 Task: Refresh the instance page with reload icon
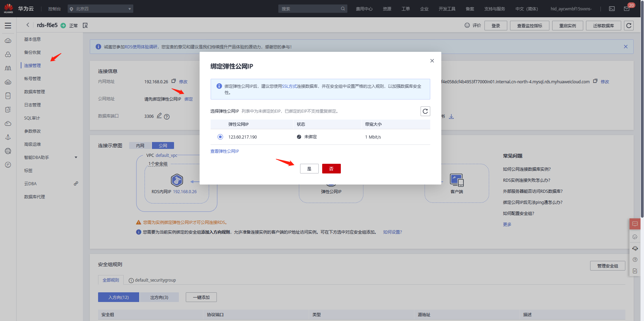point(629,26)
